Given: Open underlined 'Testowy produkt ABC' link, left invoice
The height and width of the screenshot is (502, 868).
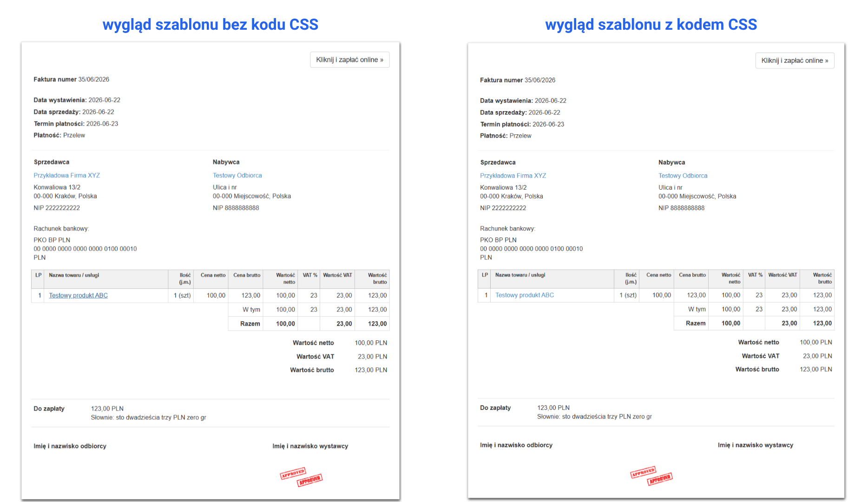Looking at the screenshot, I should click(x=78, y=295).
